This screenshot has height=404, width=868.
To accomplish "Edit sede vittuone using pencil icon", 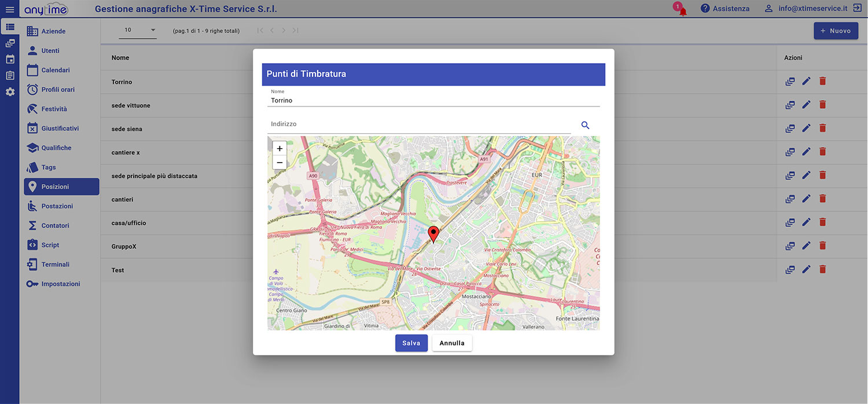I will click(x=806, y=105).
